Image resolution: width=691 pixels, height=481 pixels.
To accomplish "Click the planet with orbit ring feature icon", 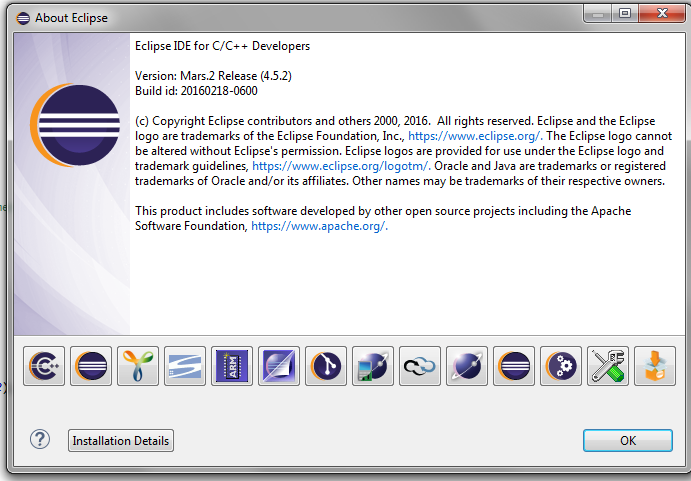I will click(x=467, y=366).
